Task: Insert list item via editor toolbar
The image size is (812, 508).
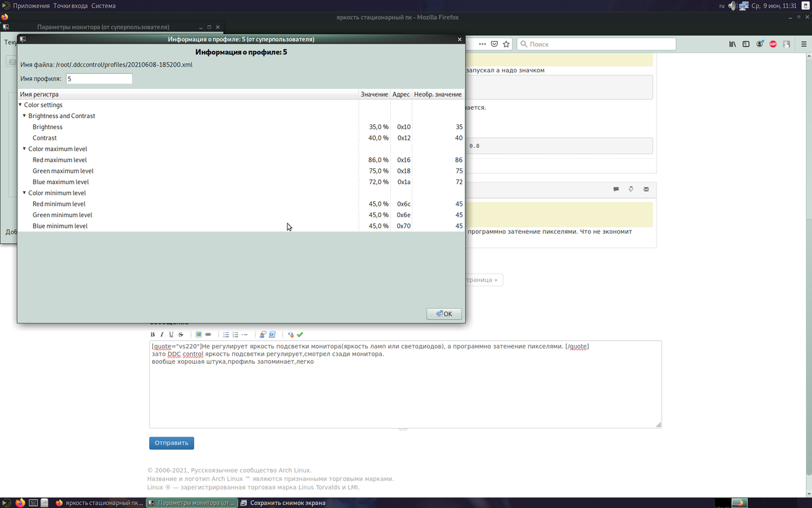Action: [x=245, y=335]
